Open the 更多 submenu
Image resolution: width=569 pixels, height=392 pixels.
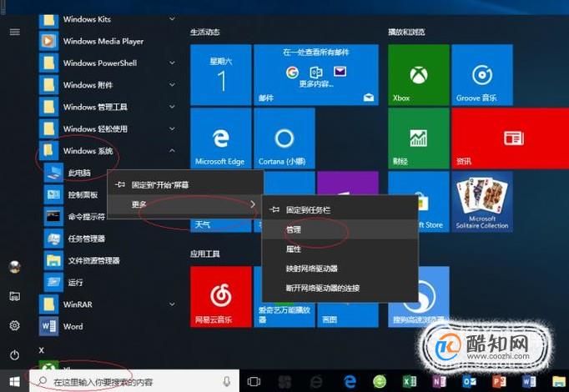tap(185, 204)
